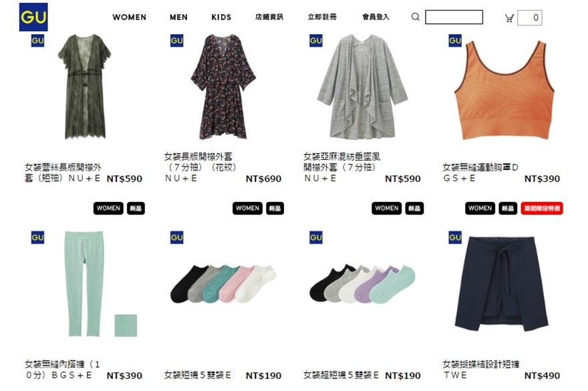Image resolution: width=588 pixels, height=391 pixels.
Task: Click GU badge on navy bow shorts
Action: point(455,237)
